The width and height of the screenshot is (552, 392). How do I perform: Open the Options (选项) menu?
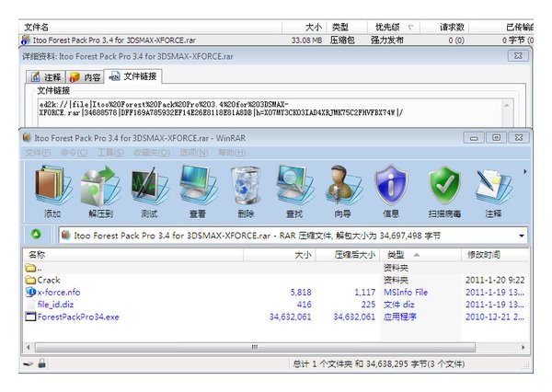pos(193,153)
